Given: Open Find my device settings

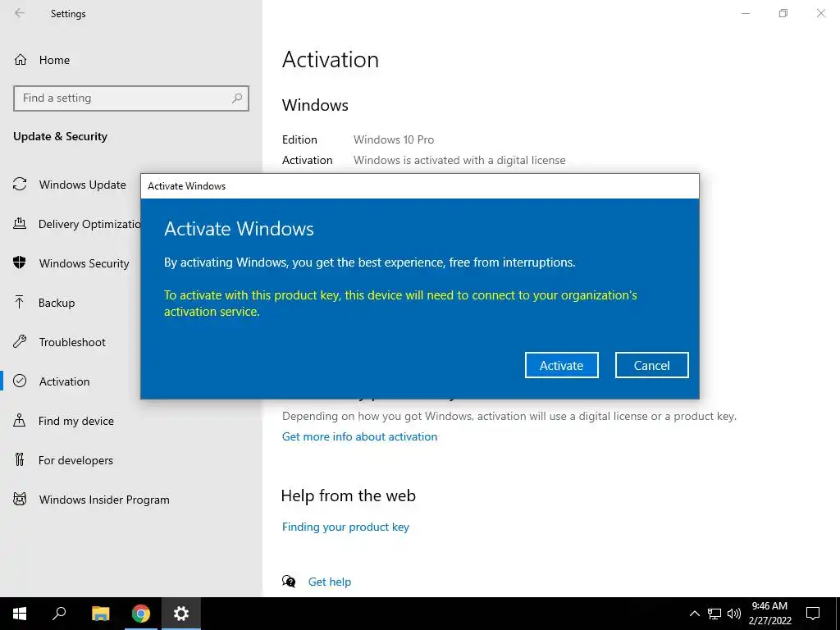Looking at the screenshot, I should 76,421.
